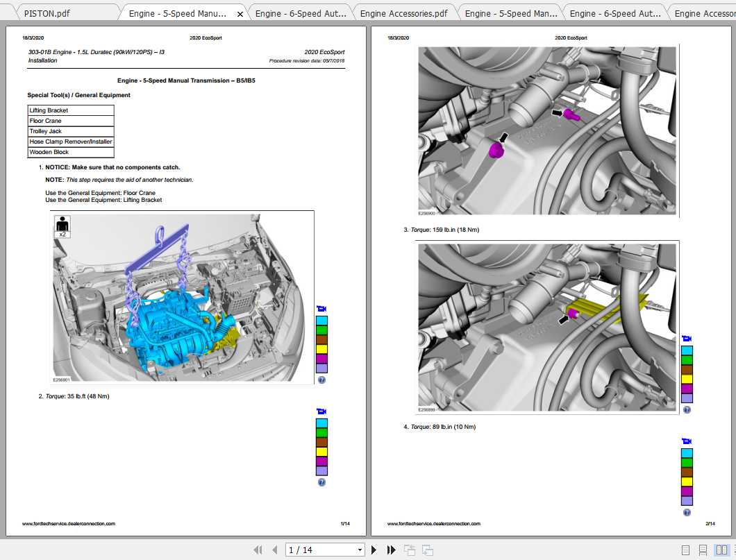Advance to next page with arrow icon
Screen dimensions: 736x560
click(x=374, y=550)
